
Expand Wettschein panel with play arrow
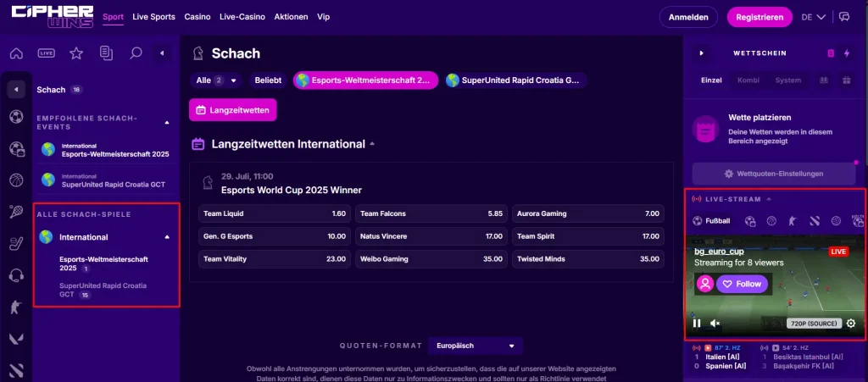coord(701,53)
